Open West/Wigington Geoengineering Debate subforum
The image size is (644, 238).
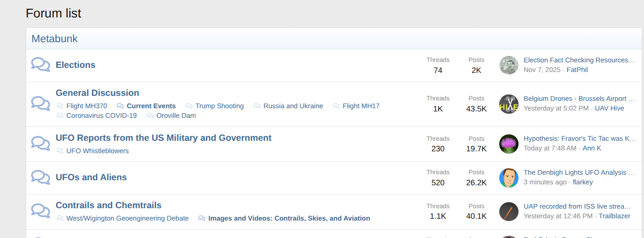click(127, 218)
